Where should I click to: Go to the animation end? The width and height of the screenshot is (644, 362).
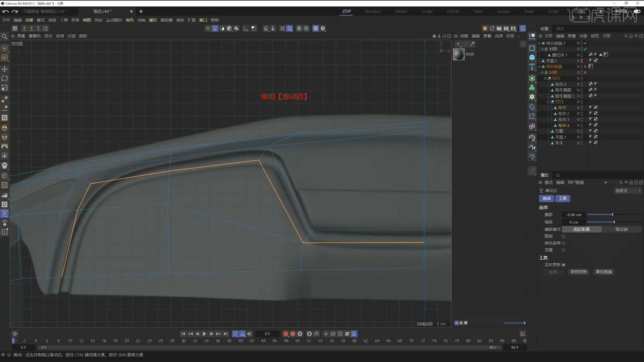pos(226,334)
